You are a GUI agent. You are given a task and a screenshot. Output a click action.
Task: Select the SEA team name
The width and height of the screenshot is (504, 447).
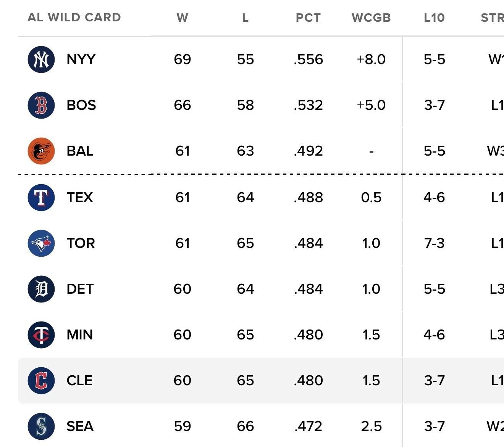click(x=80, y=426)
